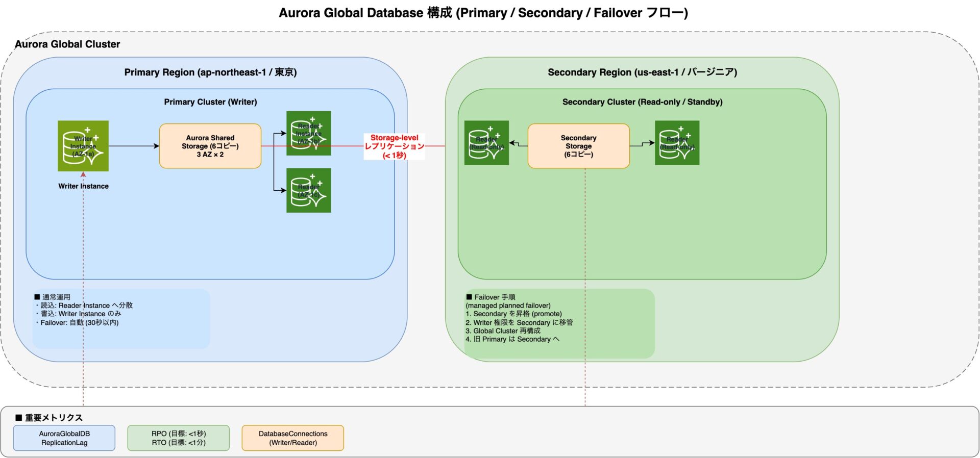Select the Secondary Region (us-east-1 / バージニア) heading
This screenshot has height=458, width=980.
pyautogui.click(x=642, y=72)
